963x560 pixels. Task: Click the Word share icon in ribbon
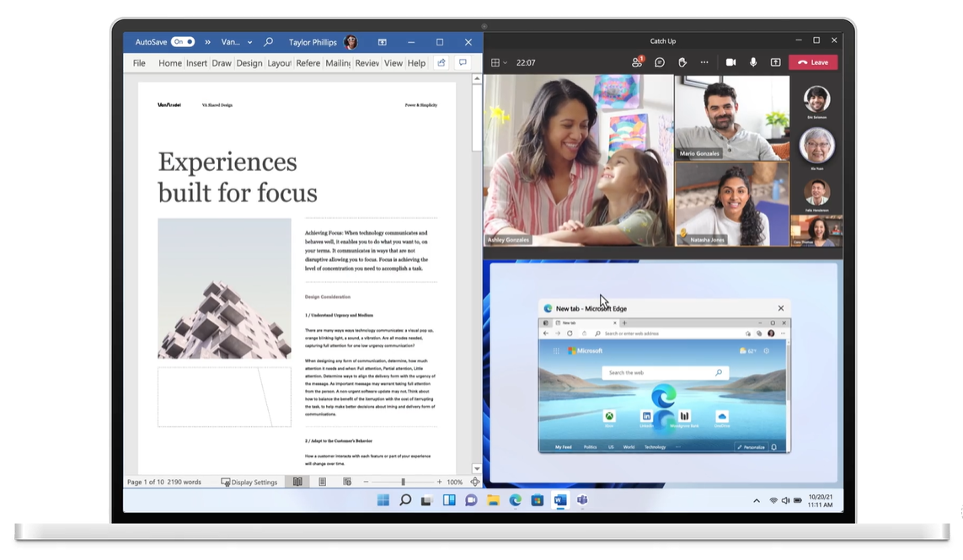[x=441, y=62]
